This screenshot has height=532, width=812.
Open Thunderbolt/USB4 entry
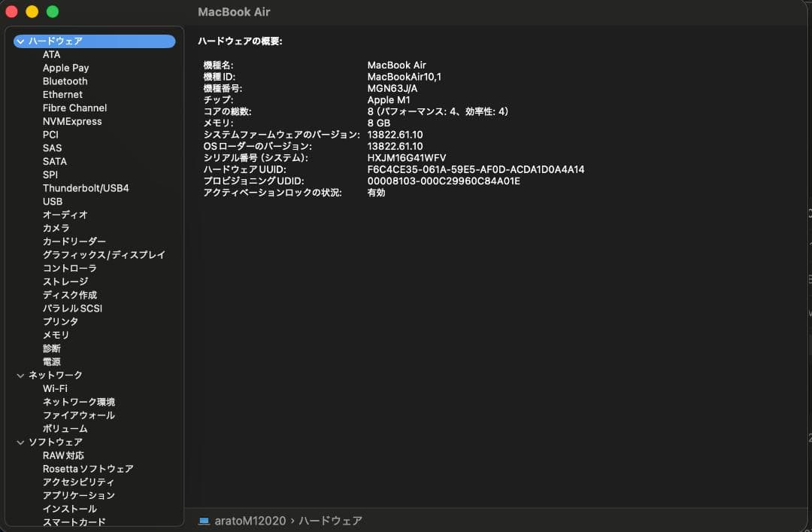tap(86, 188)
